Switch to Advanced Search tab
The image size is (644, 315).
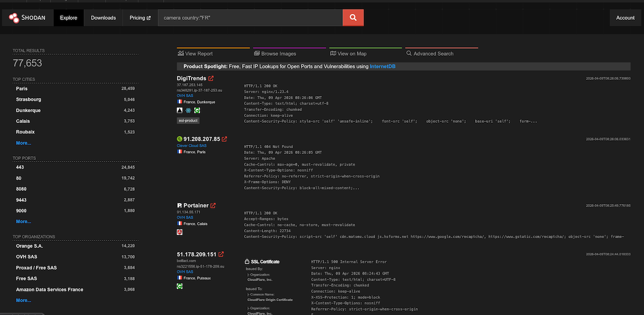[x=442, y=53]
